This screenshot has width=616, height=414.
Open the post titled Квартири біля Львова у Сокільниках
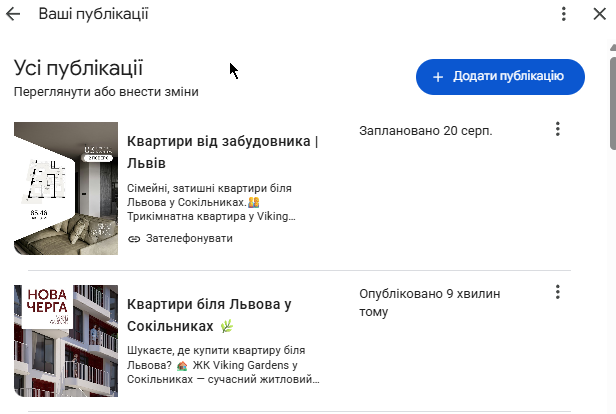tap(209, 315)
